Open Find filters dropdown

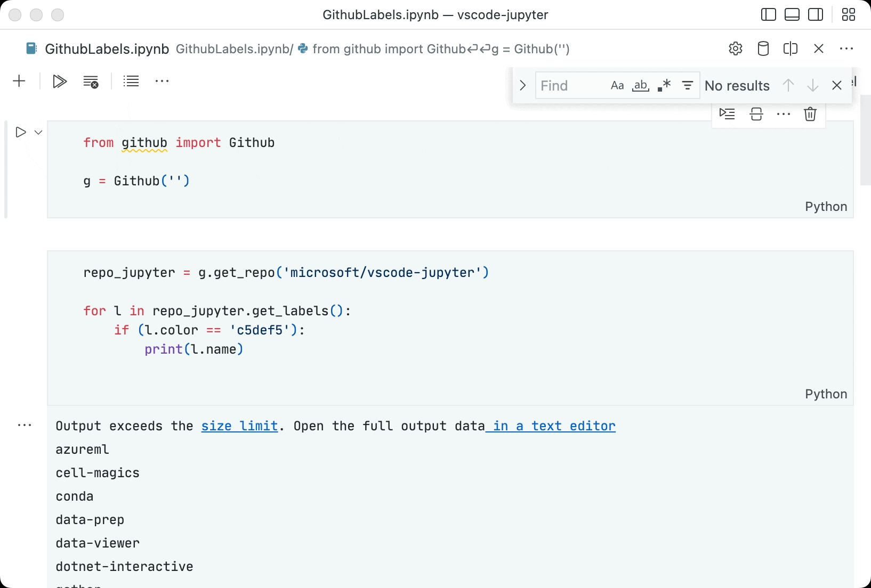(x=688, y=86)
